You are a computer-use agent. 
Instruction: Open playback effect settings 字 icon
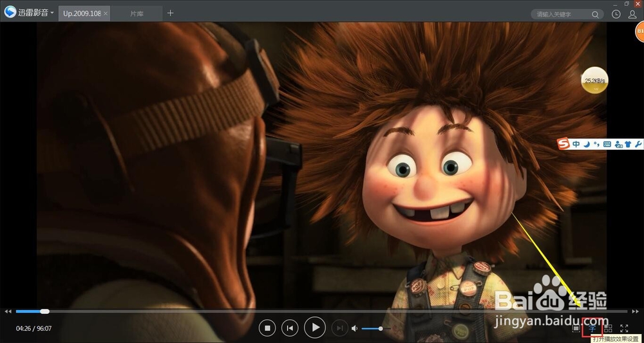592,328
